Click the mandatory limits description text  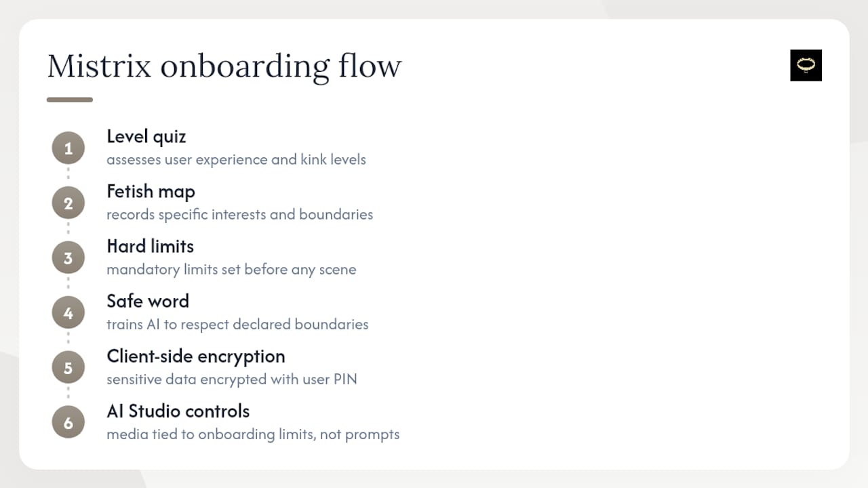point(231,270)
